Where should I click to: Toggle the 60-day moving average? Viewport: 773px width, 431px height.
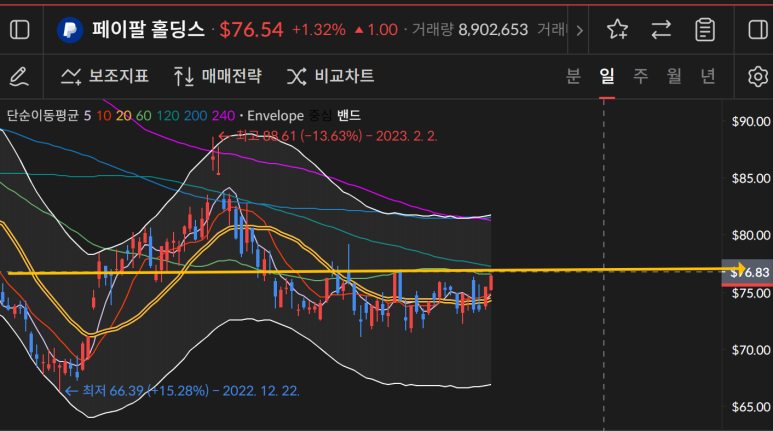click(143, 116)
